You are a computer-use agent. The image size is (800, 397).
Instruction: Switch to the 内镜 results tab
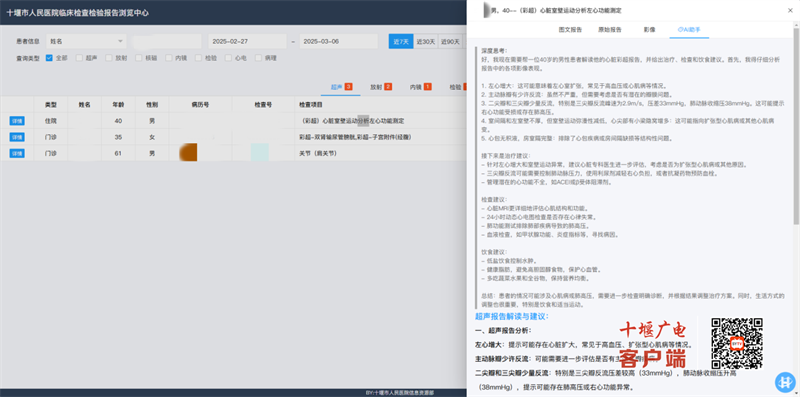pyautogui.click(x=420, y=87)
